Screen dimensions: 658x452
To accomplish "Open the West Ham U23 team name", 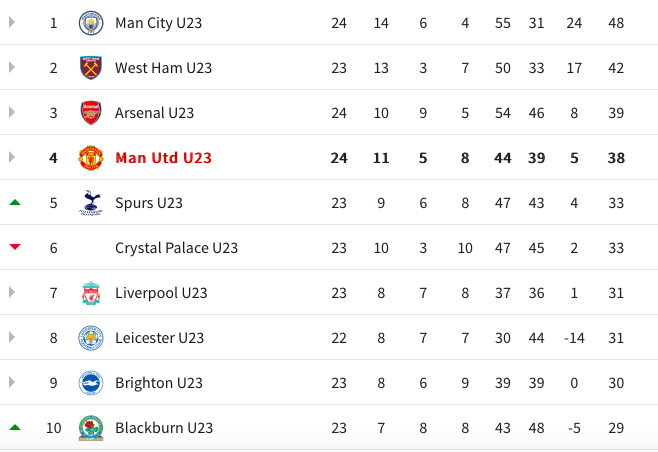I will (163, 68).
